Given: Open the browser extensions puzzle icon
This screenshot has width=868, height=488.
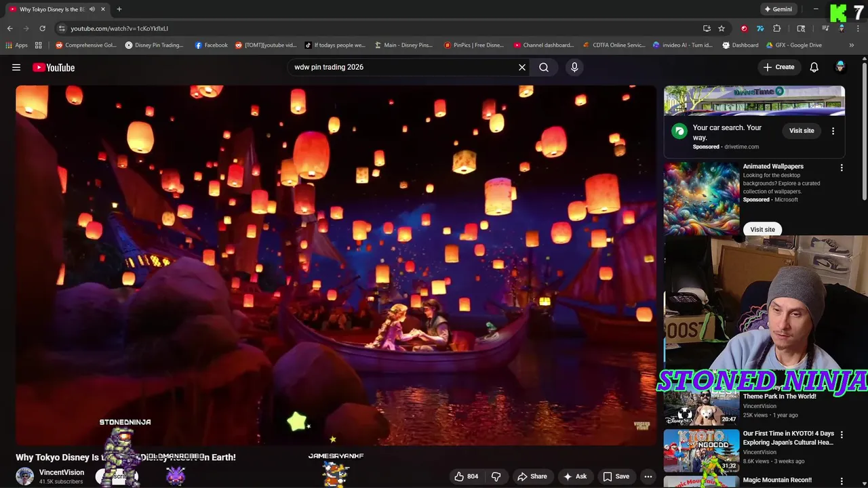Looking at the screenshot, I should [777, 28].
